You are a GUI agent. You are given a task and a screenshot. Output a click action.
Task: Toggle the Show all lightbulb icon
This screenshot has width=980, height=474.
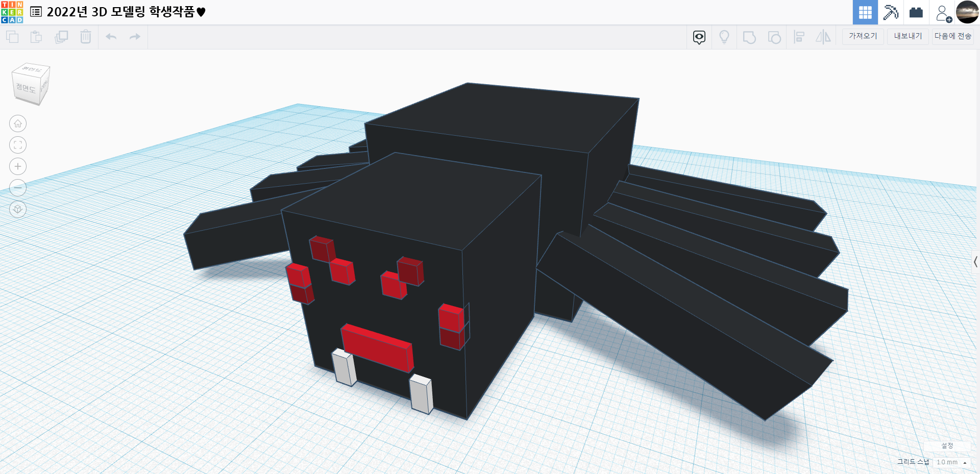tap(724, 37)
